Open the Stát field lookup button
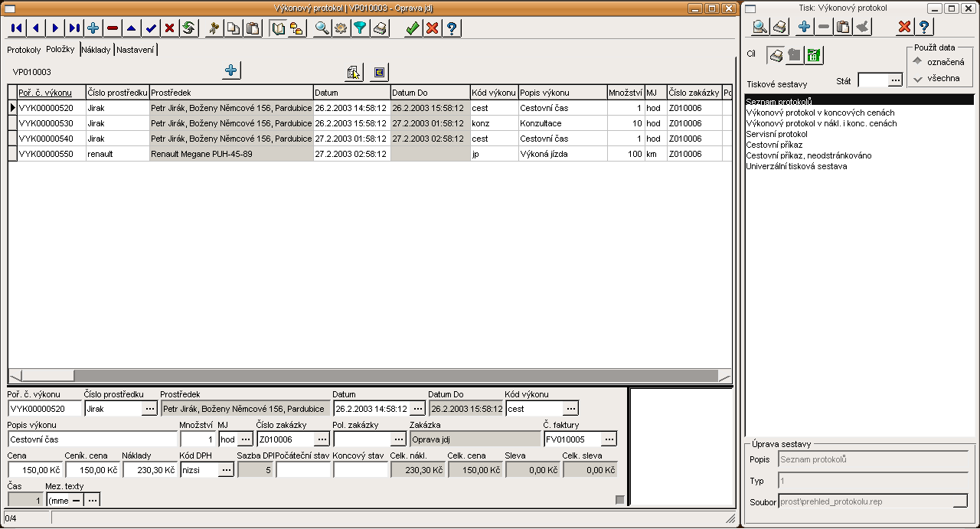 [895, 80]
